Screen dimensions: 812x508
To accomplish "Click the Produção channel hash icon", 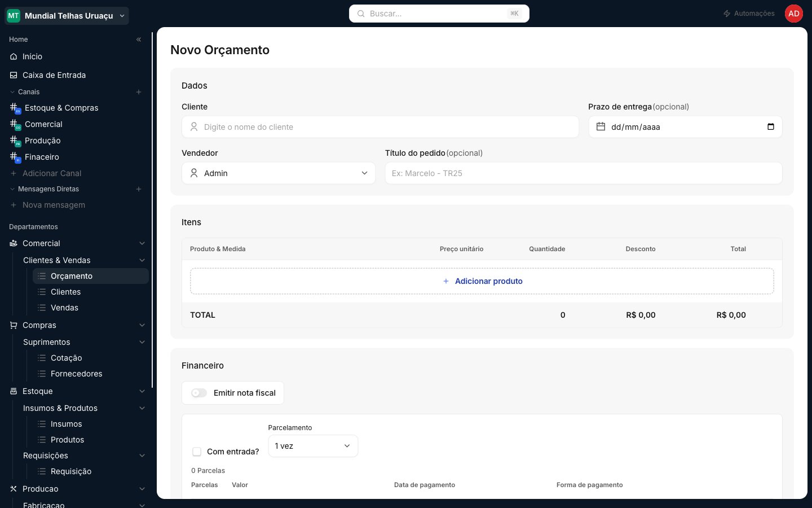I will click(15, 141).
